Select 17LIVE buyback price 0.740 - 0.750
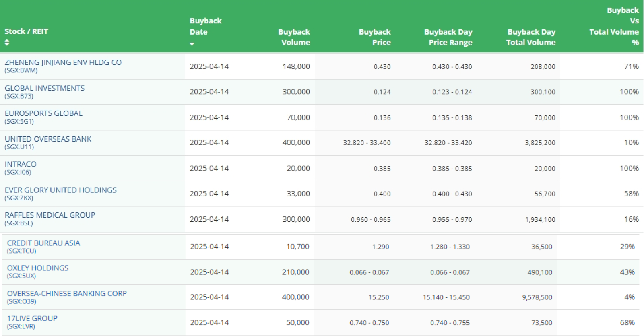644x336 pixels. point(369,323)
